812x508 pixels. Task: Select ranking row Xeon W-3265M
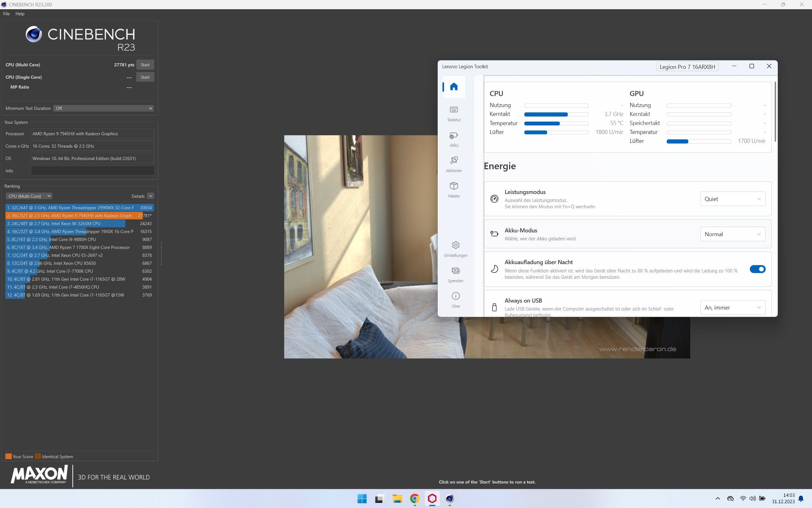pyautogui.click(x=80, y=224)
